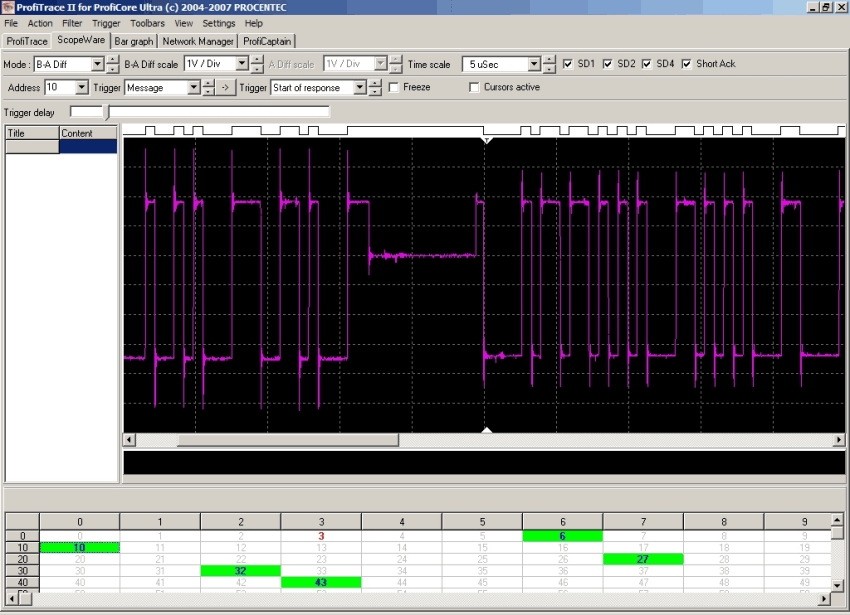Viewport: 850px width, 615px height.
Task: Click the station grid's up scroll arrow
Action: [x=837, y=521]
